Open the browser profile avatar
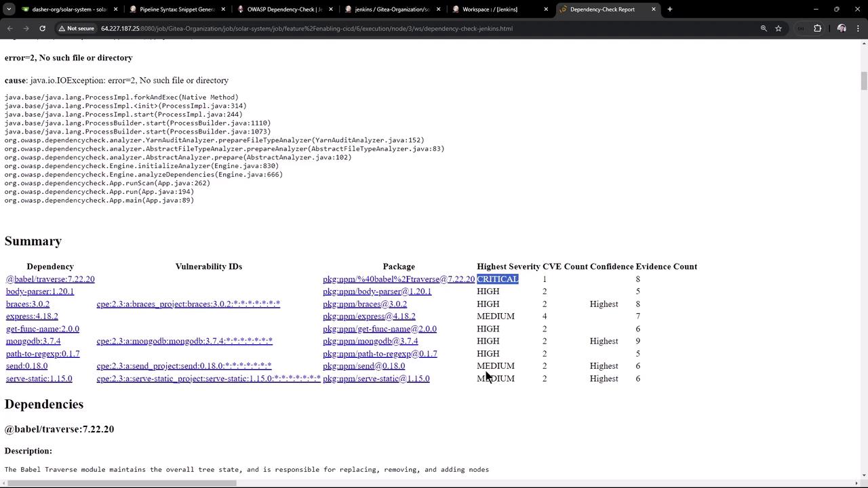868x488 pixels. click(842, 28)
